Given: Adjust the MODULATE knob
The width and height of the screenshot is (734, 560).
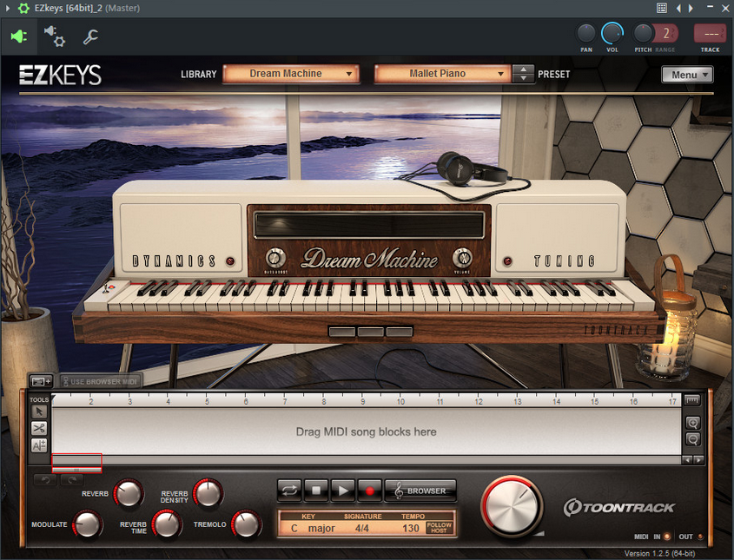Looking at the screenshot, I should [x=88, y=524].
